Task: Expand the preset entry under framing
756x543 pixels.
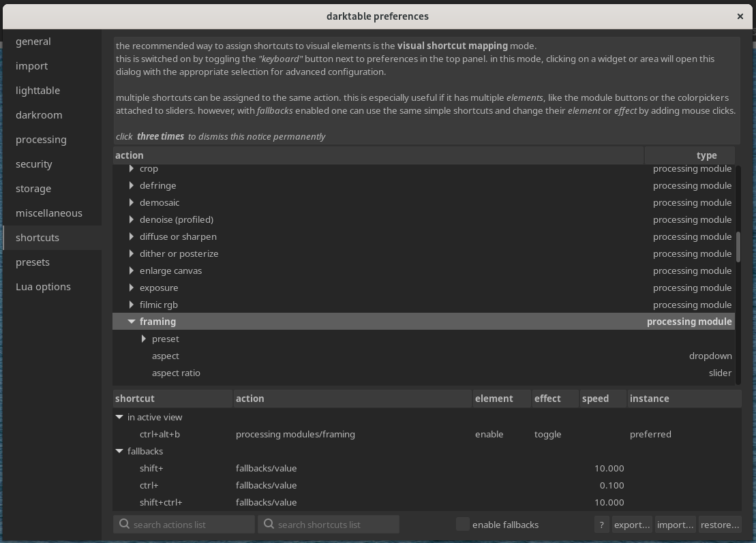Action: [144, 339]
